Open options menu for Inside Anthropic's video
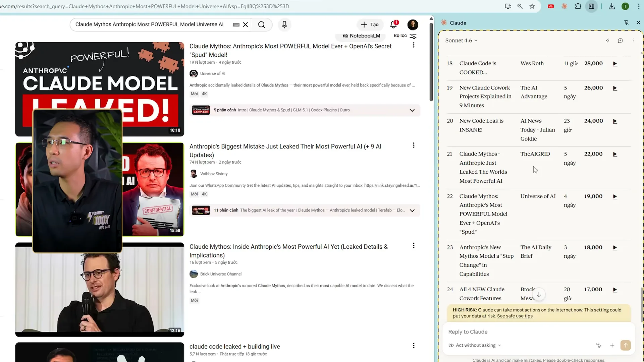This screenshot has height=362, width=644. (414, 245)
